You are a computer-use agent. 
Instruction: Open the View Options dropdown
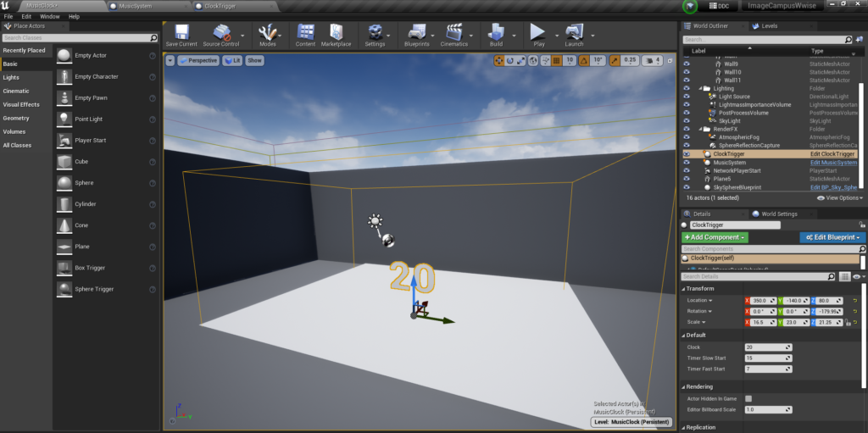tap(840, 197)
